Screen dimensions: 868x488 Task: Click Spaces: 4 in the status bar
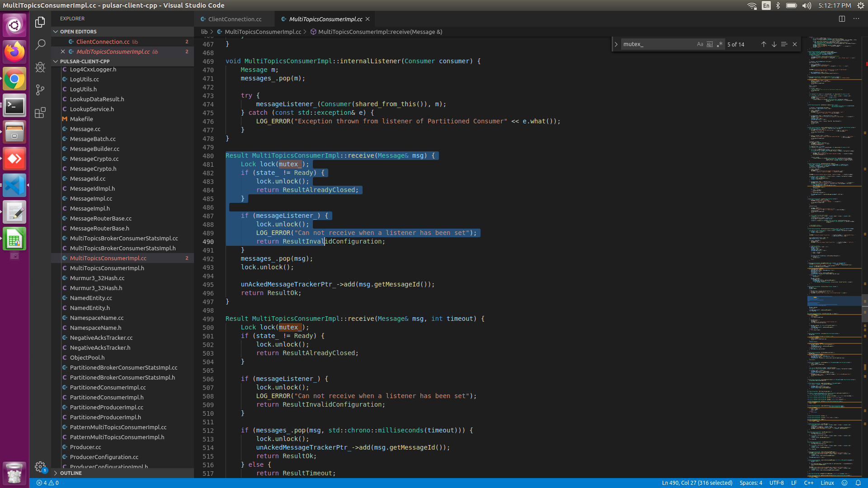tap(751, 483)
